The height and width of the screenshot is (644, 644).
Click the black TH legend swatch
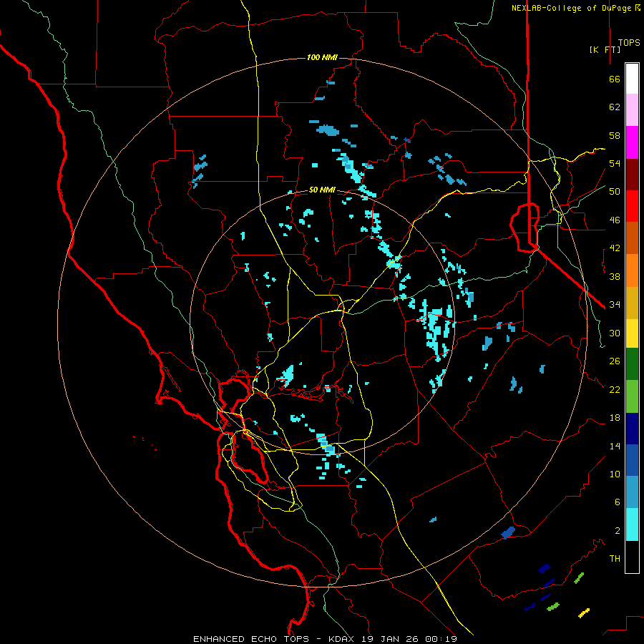[632, 557]
